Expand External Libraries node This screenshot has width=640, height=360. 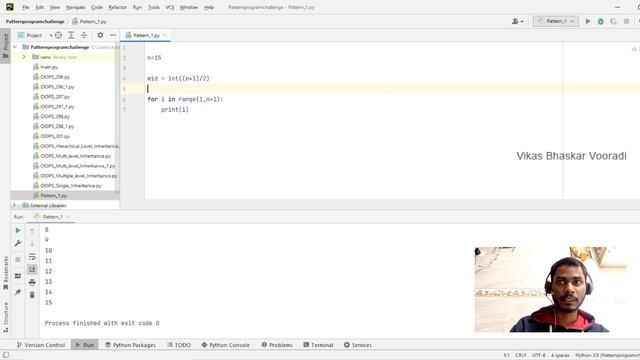click(x=15, y=205)
